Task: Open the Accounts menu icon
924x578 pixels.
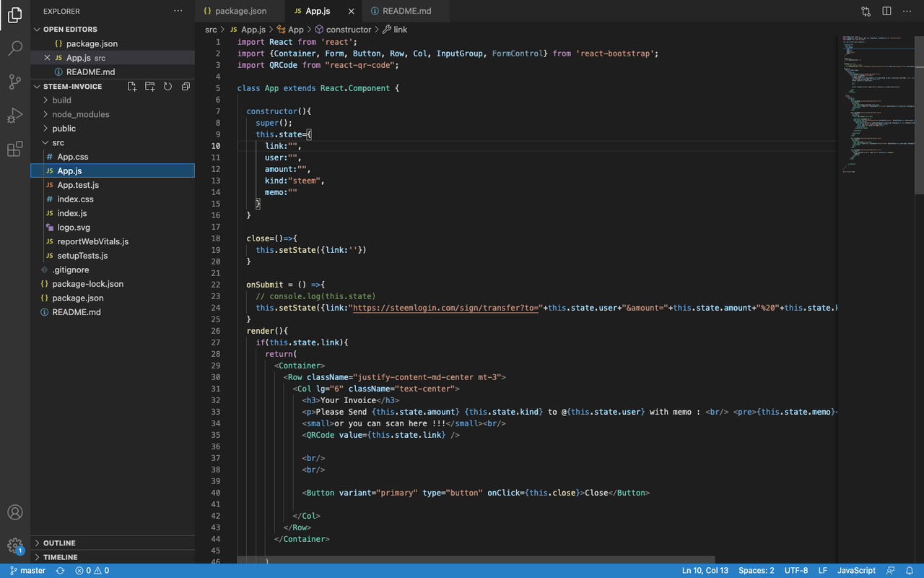Action: tap(15, 512)
